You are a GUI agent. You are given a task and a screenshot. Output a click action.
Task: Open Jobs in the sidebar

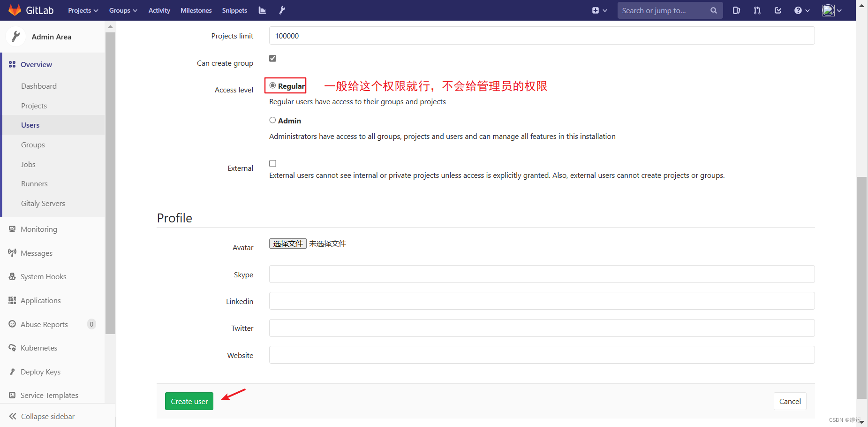coord(28,164)
